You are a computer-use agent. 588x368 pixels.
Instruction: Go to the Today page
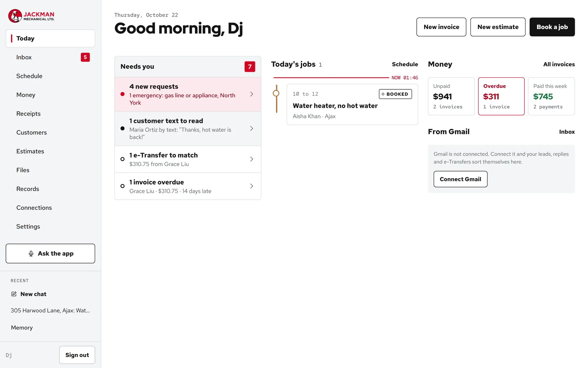[x=50, y=38]
